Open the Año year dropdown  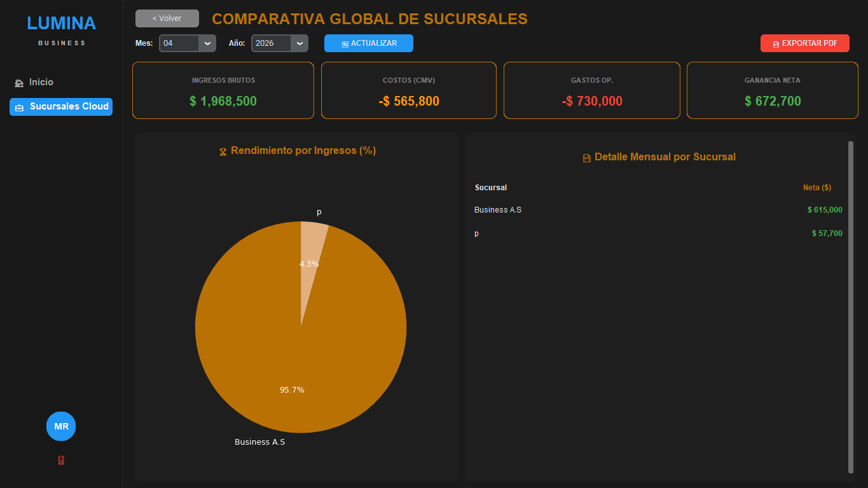tap(279, 43)
